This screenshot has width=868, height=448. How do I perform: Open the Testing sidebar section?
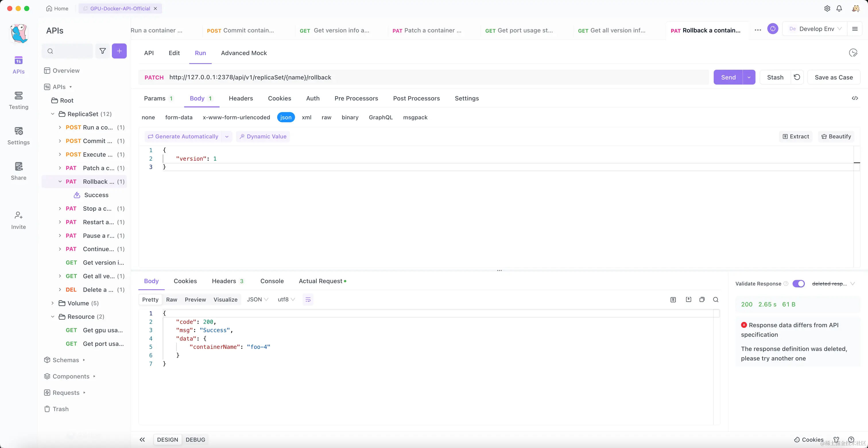tap(19, 100)
